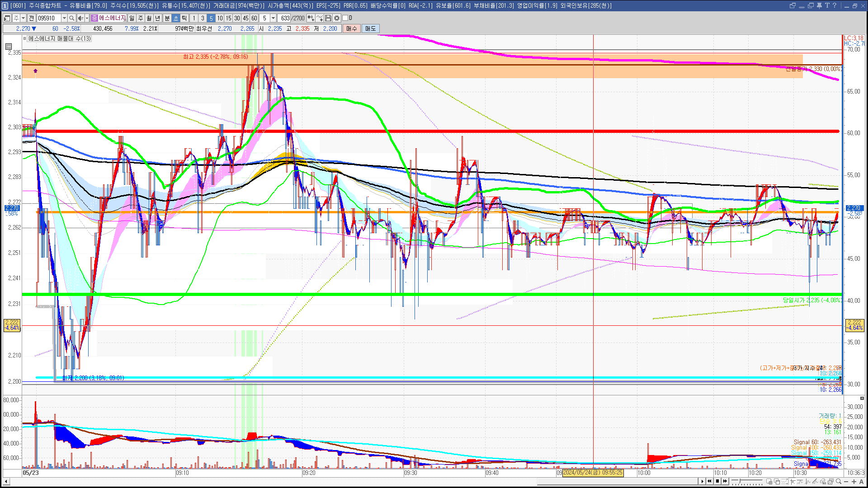Click the eraser tool icon in bottom toolbar
This screenshot has width=868, height=488.
(823, 481)
